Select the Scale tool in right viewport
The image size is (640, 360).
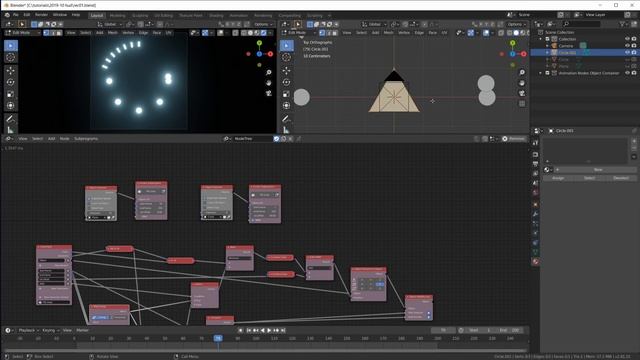[287, 94]
